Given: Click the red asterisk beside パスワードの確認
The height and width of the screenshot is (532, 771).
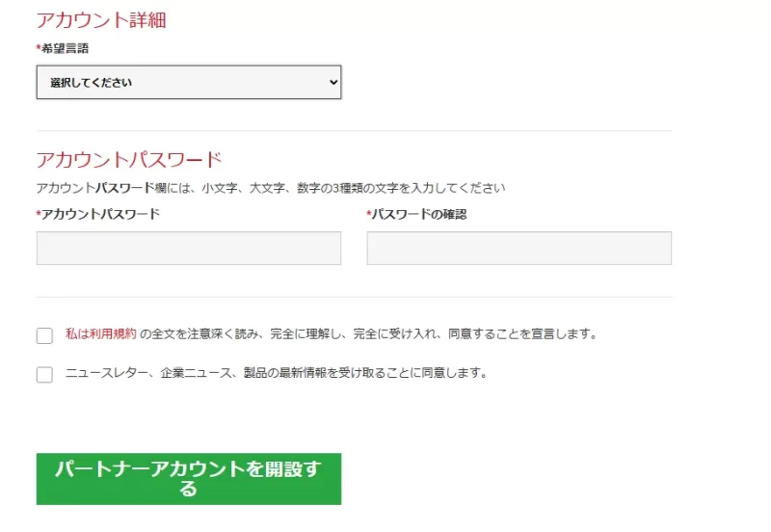Looking at the screenshot, I should pos(369,214).
